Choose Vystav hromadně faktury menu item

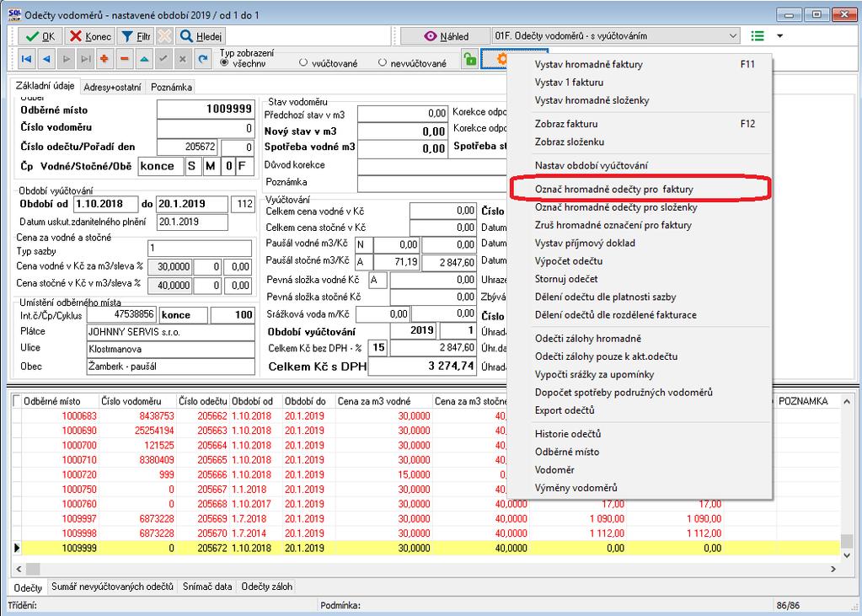point(640,64)
